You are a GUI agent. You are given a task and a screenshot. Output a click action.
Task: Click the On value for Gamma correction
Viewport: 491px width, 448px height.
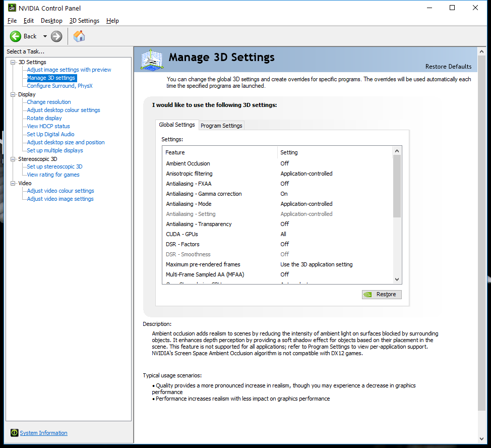pos(284,194)
